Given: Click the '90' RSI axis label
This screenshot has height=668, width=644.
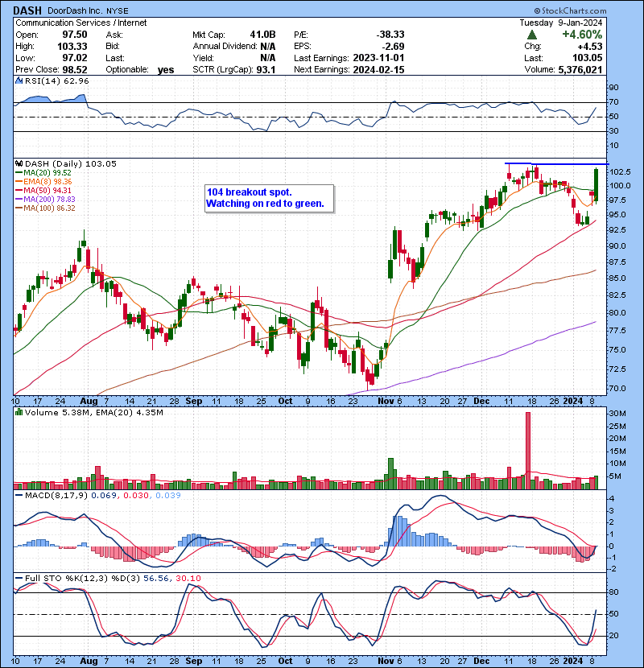Looking at the screenshot, I should coord(613,88).
